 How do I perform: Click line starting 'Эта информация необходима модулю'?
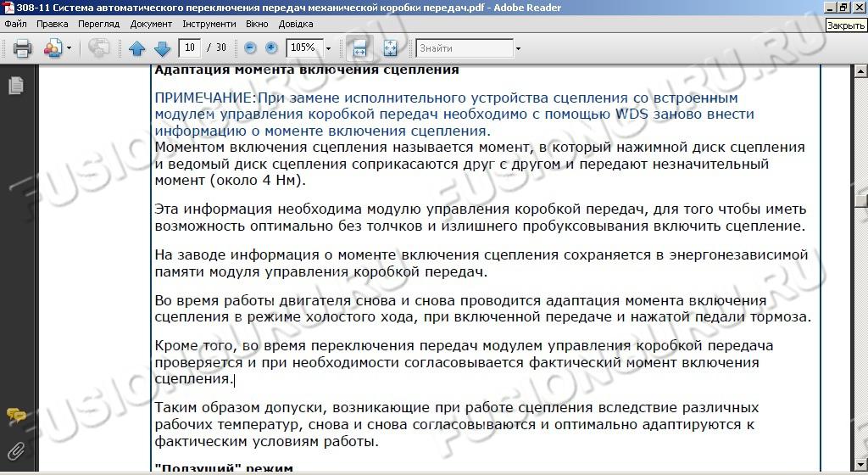click(x=481, y=210)
